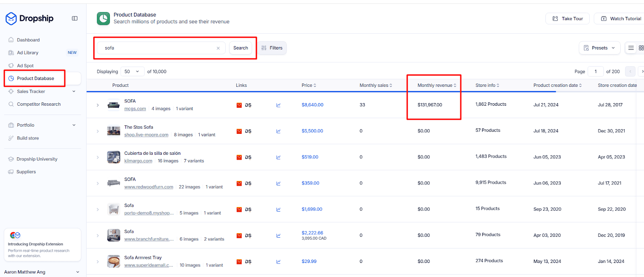Viewport: 644px width, 277px height.
Task: Open Competitor Research page
Action: click(39, 104)
